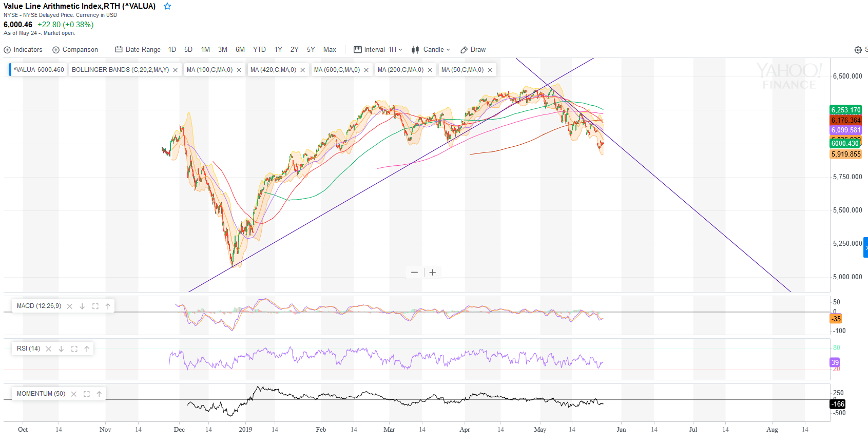
Task: Expand the blue side panel tab
Action: click(x=865, y=247)
